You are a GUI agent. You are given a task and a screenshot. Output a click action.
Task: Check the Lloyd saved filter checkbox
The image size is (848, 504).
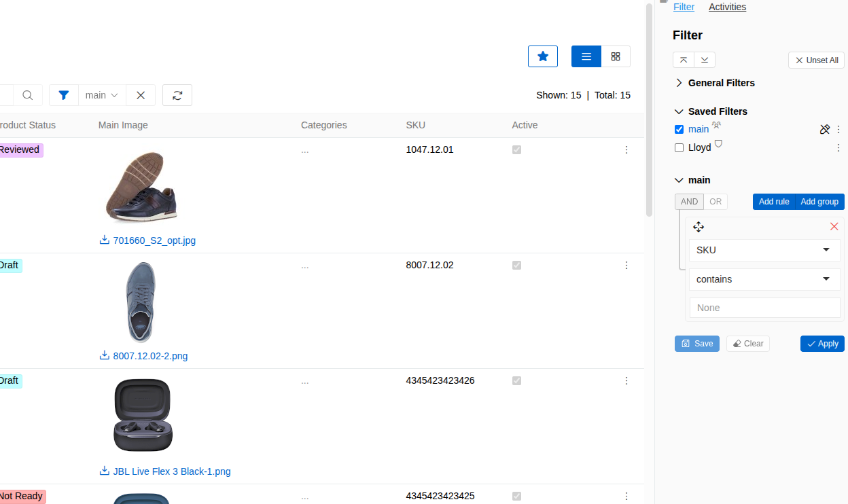point(679,147)
